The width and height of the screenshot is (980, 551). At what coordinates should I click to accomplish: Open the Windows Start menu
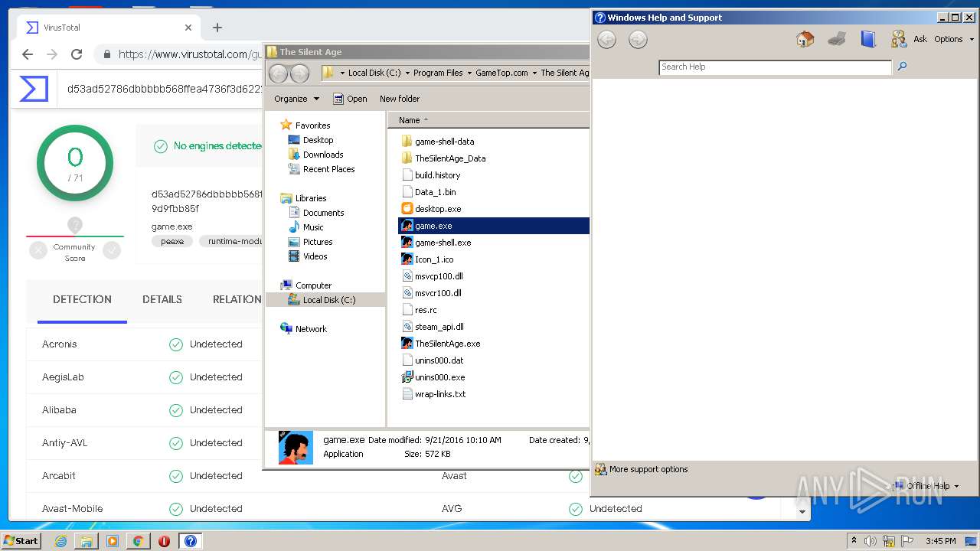(21, 541)
